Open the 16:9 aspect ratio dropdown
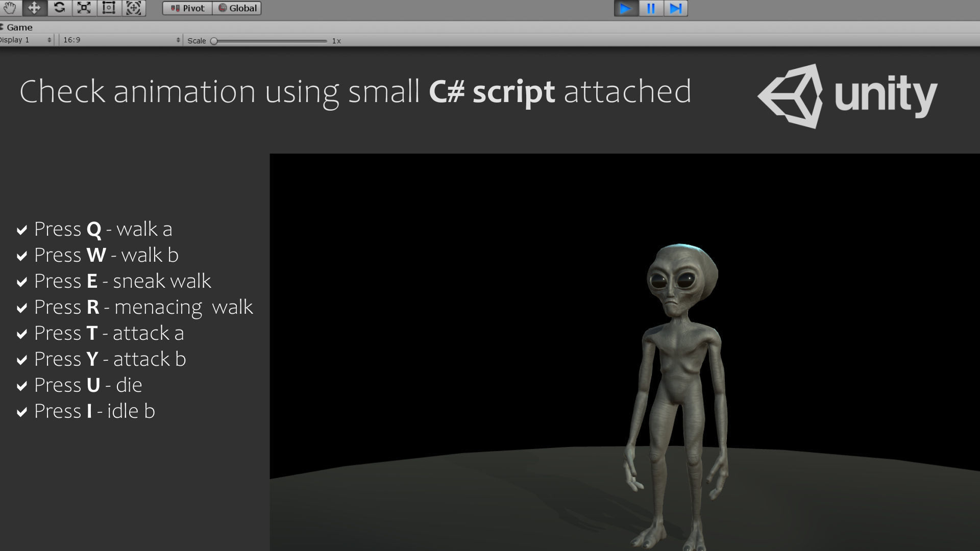 click(120, 40)
